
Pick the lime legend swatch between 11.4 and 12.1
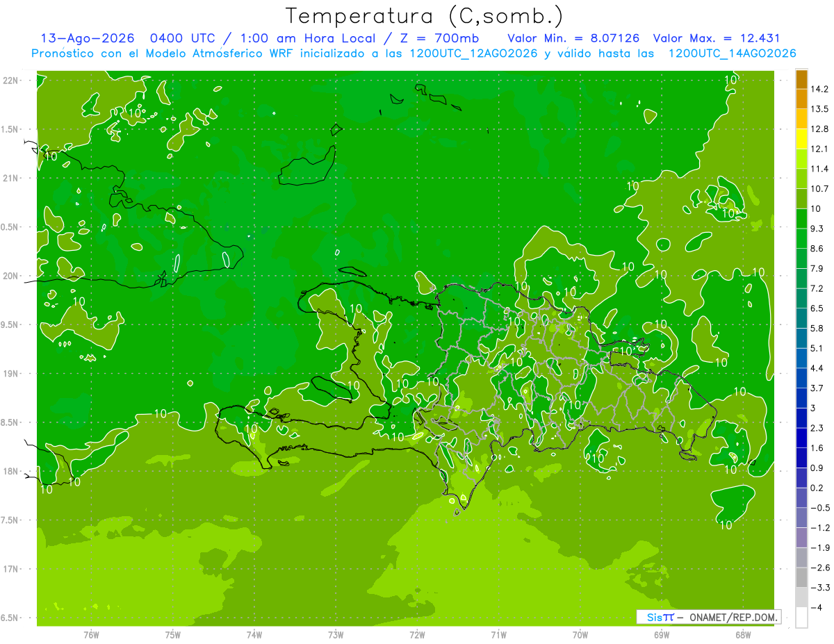(801, 159)
